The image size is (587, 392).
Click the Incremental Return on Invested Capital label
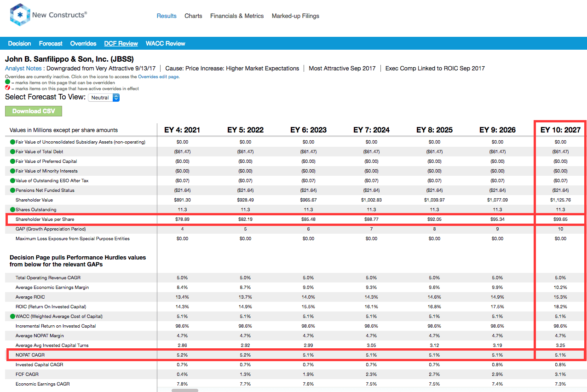tap(56, 326)
